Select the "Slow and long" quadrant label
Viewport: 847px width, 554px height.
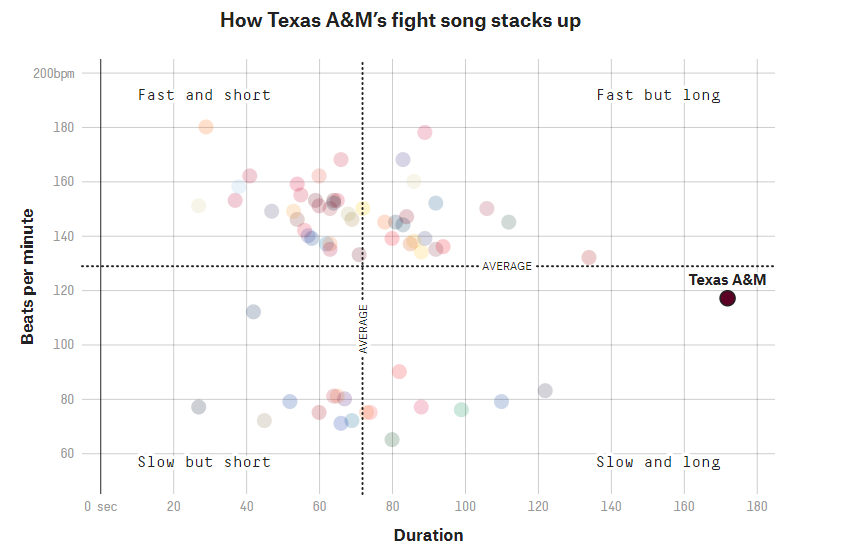click(x=658, y=462)
